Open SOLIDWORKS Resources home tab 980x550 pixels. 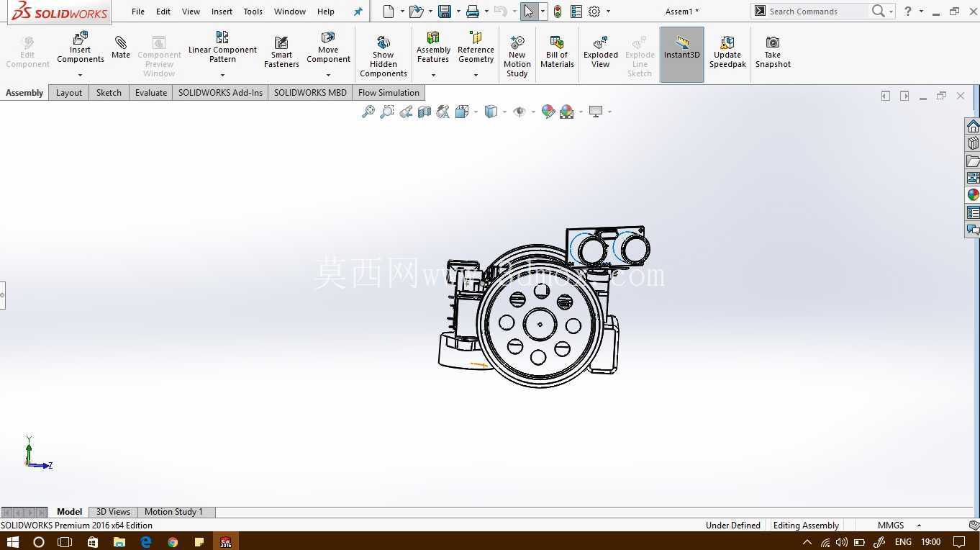tap(973, 126)
